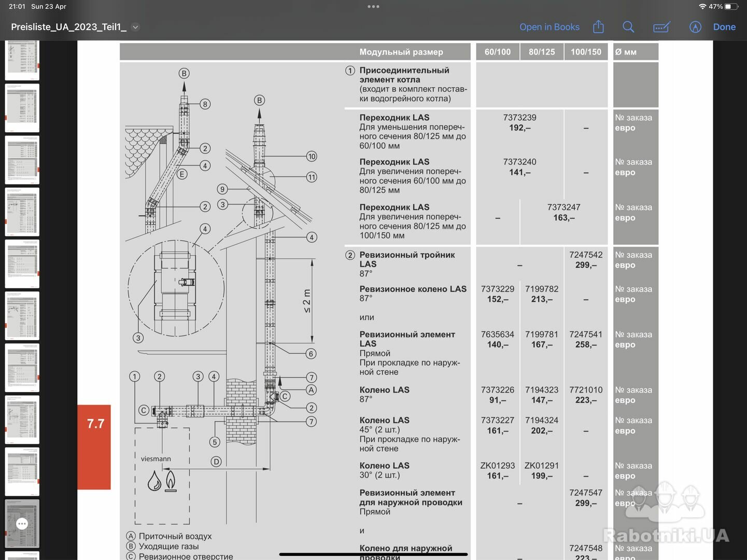Select the Ревизионный тройник LAS heading

click(407, 259)
